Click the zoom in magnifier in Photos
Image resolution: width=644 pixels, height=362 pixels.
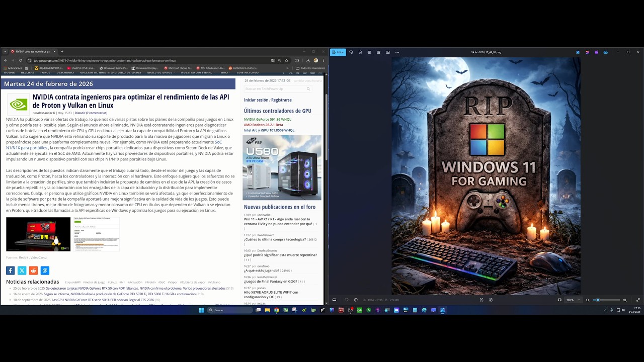(x=625, y=300)
